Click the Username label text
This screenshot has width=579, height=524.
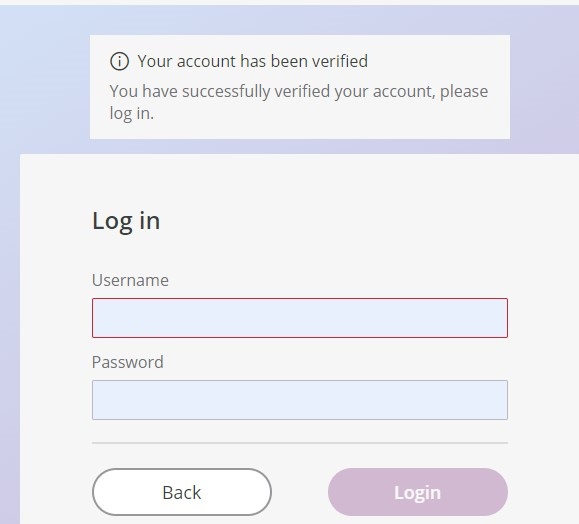coord(130,280)
